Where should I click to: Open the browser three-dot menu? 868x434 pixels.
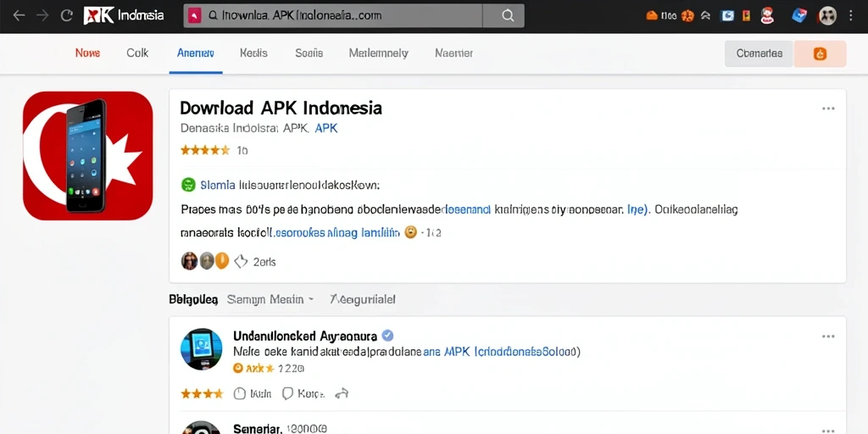(x=851, y=15)
